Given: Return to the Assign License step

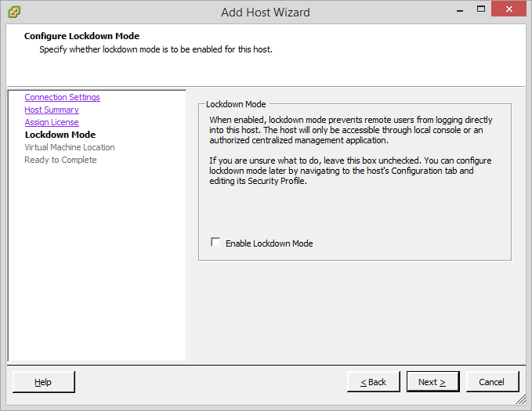Looking at the screenshot, I should (52, 122).
